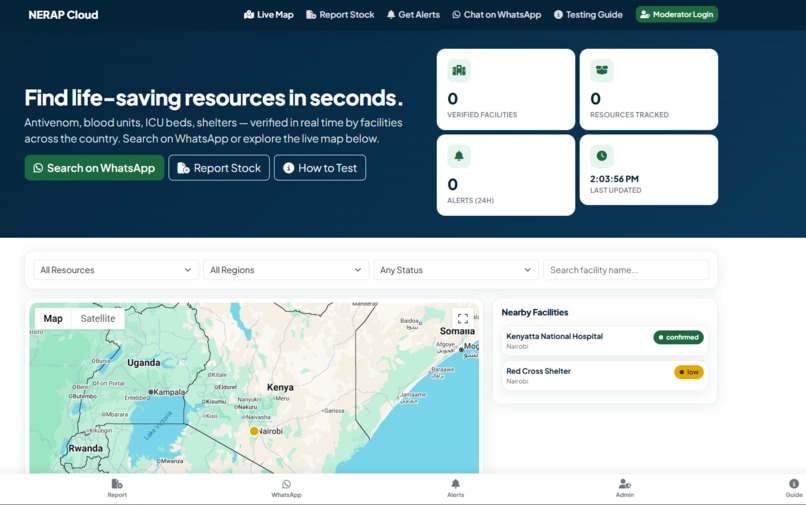
Task: Click the Moderator Login button
Action: pyautogui.click(x=676, y=14)
